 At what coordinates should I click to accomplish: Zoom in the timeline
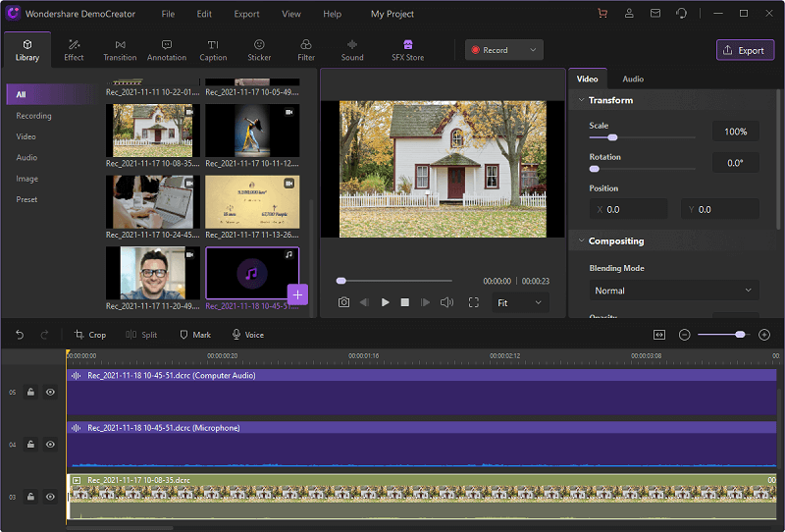(764, 335)
